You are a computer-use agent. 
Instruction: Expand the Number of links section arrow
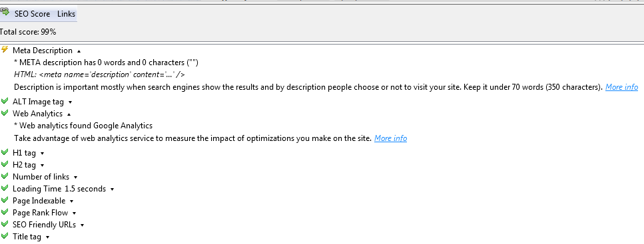75,177
